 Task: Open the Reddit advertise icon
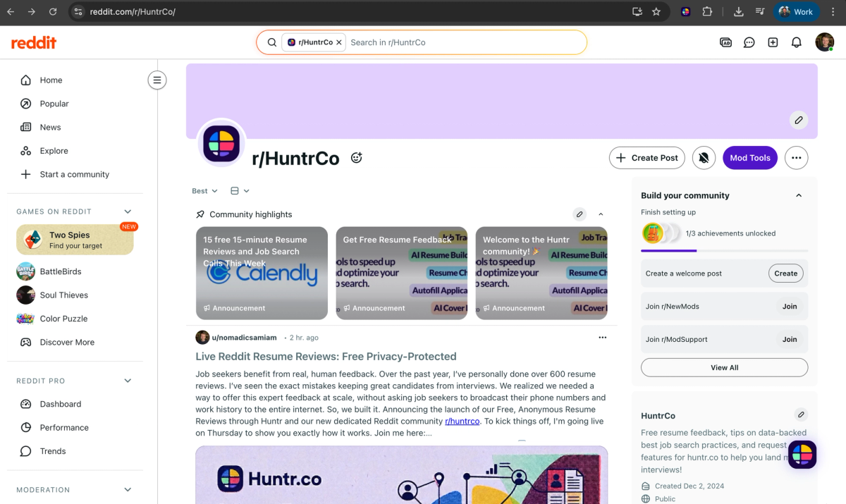tap(725, 42)
